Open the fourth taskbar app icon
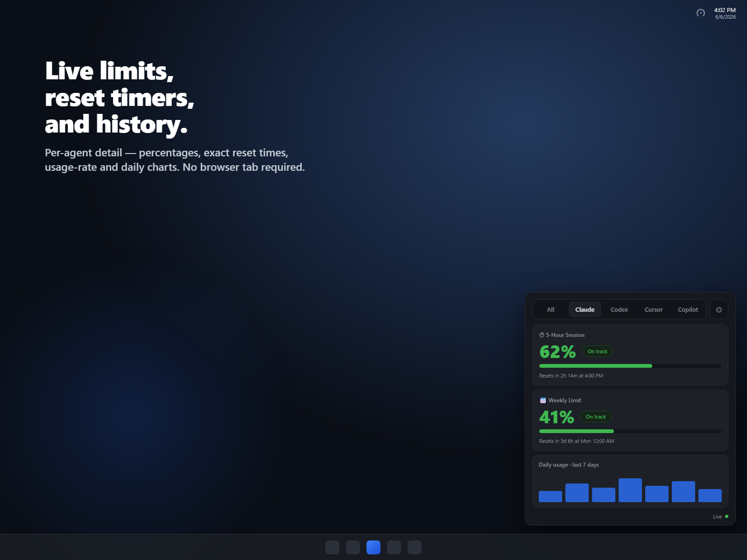747x560 pixels. (x=394, y=547)
